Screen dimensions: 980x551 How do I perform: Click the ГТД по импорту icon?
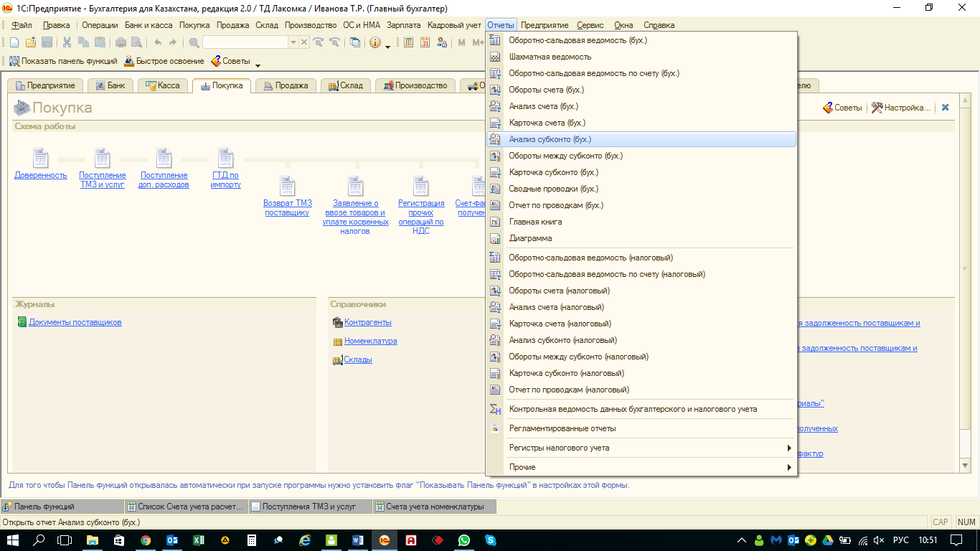(226, 158)
